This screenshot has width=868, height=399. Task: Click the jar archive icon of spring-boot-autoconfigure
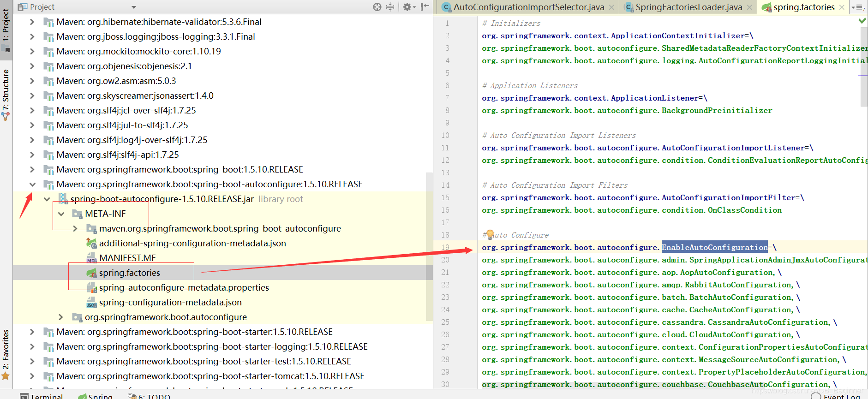click(63, 199)
